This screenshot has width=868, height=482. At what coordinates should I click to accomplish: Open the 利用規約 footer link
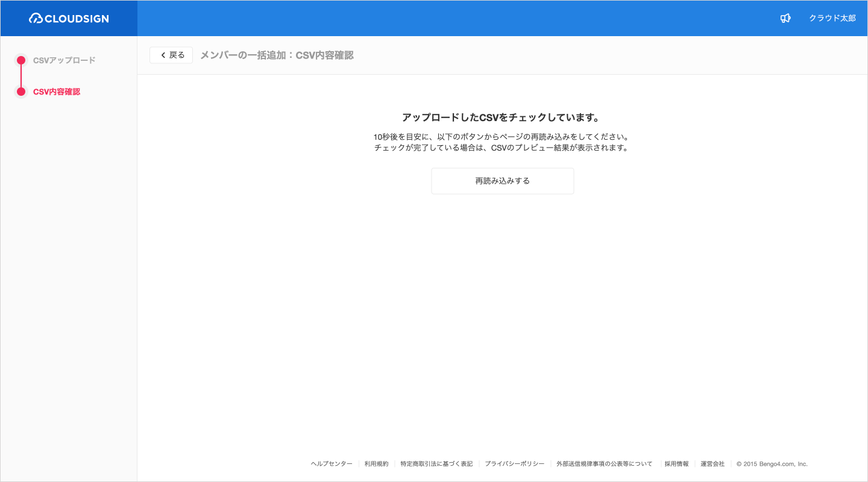(x=376, y=464)
